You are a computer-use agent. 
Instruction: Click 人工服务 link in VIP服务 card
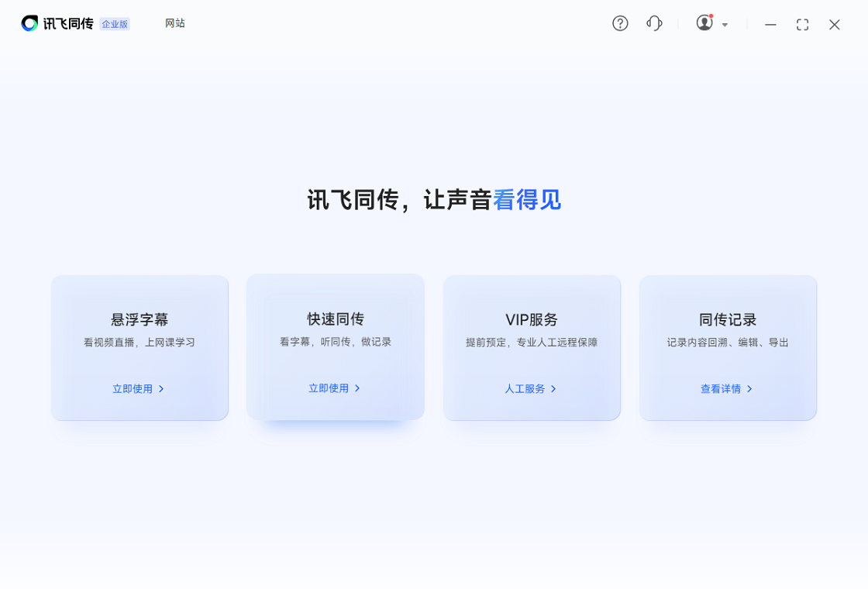(524, 388)
